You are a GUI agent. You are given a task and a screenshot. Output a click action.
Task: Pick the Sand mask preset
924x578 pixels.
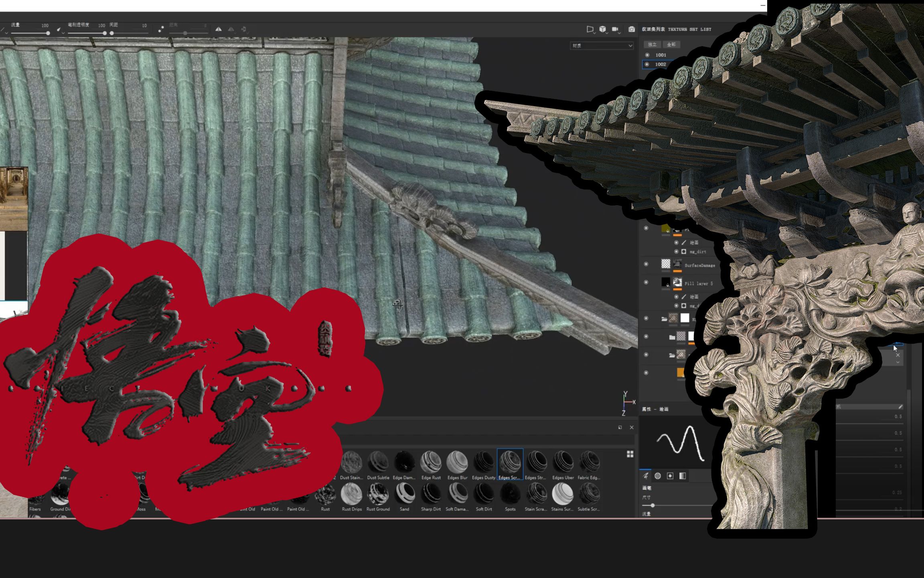(x=404, y=497)
